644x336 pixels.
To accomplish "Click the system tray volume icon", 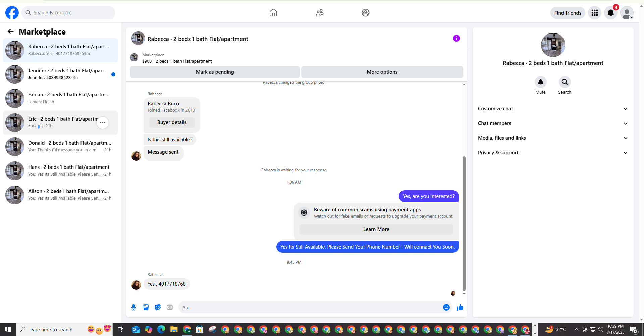I will [601, 329].
